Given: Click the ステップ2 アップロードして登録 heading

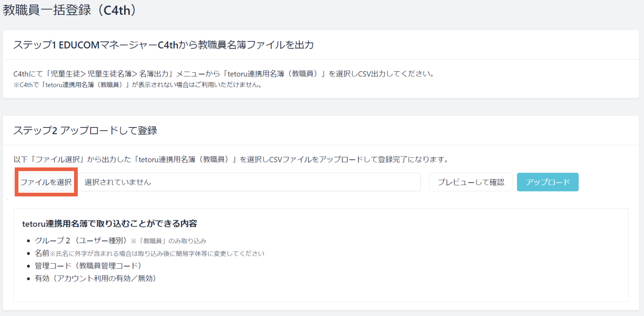Looking at the screenshot, I should tap(85, 130).
